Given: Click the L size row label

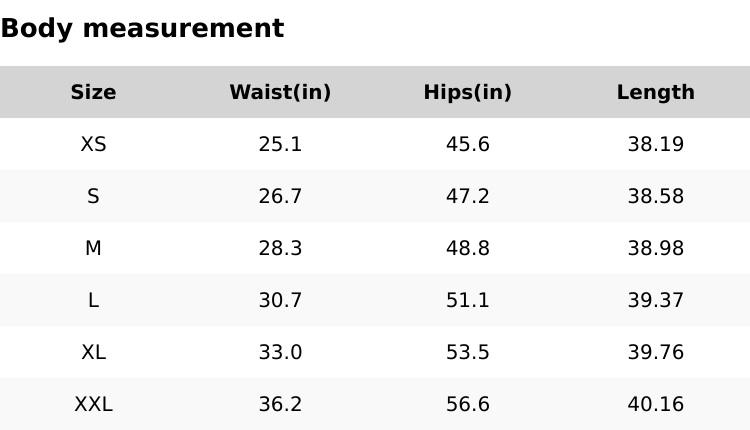Looking at the screenshot, I should (x=93, y=301).
